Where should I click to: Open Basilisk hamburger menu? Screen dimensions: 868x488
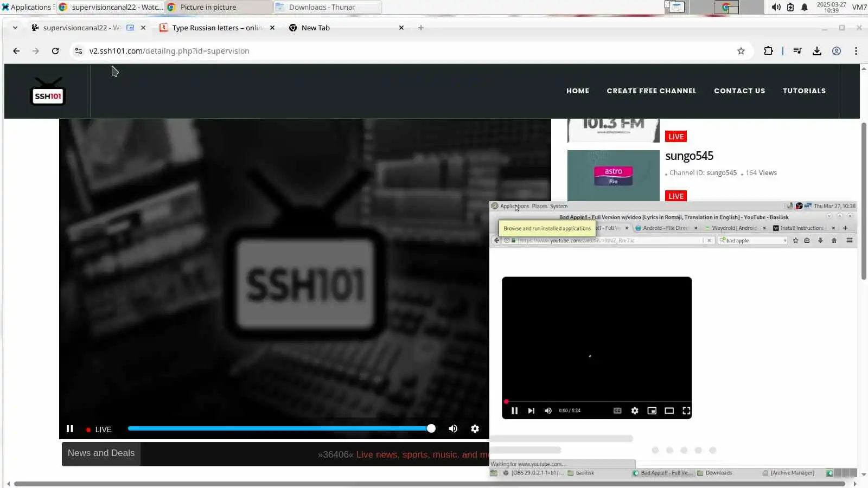coord(850,240)
